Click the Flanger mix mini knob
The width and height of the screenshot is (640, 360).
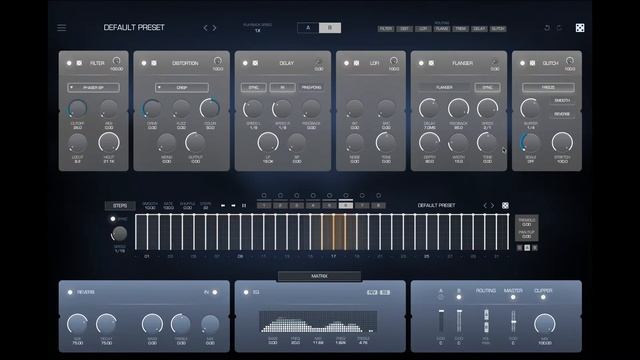tap(495, 61)
